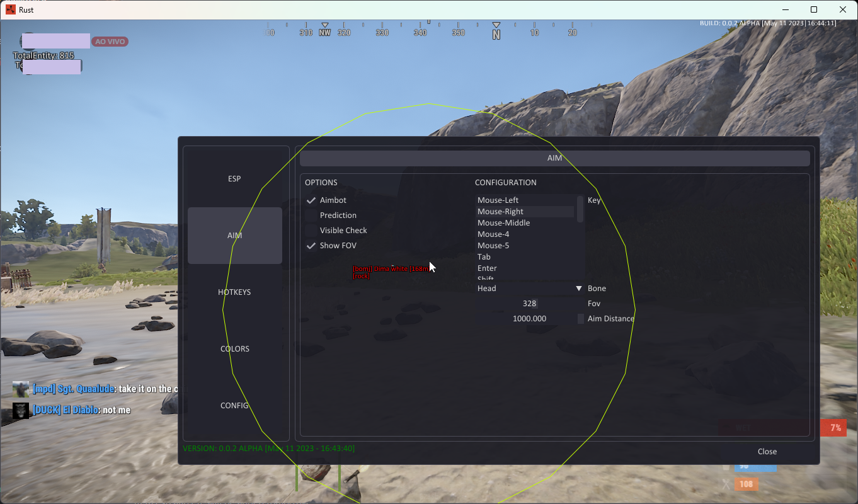Click the AO VIVO live badge
This screenshot has height=504, width=858.
point(110,41)
